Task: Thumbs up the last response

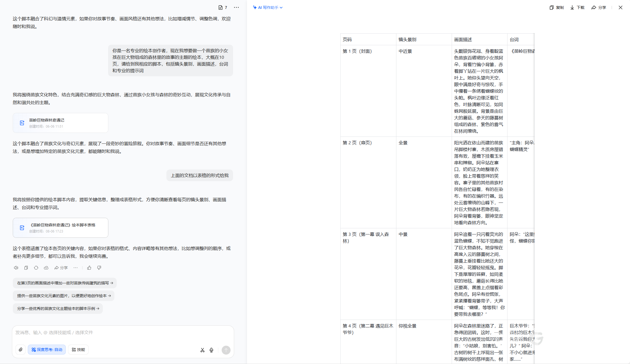Action: (89, 268)
